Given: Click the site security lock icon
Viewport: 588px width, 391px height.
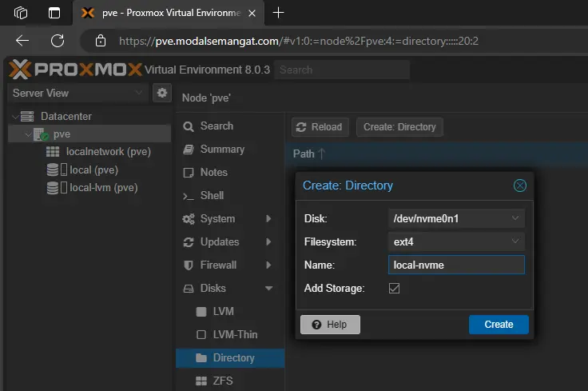Looking at the screenshot, I should pyautogui.click(x=101, y=41).
